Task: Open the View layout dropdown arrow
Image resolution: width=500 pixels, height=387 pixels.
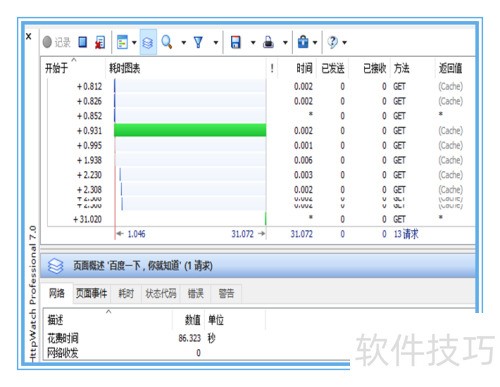Action: [134, 42]
